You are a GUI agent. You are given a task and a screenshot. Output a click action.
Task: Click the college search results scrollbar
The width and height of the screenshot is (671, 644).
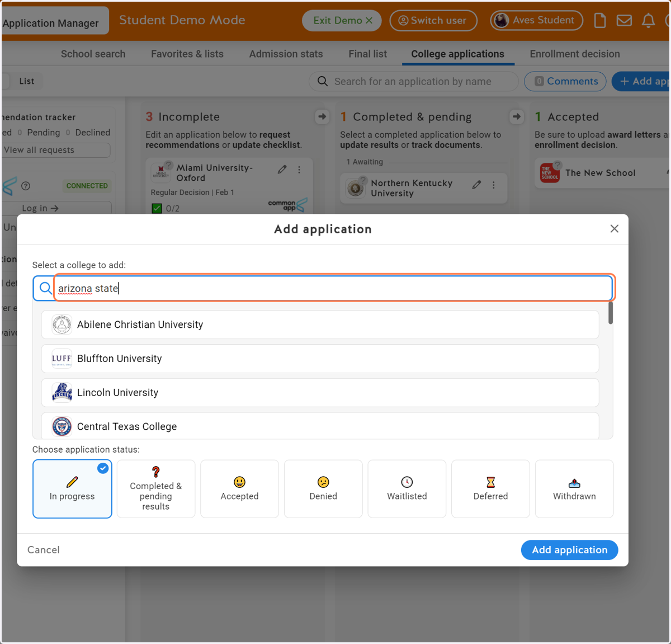pos(610,313)
